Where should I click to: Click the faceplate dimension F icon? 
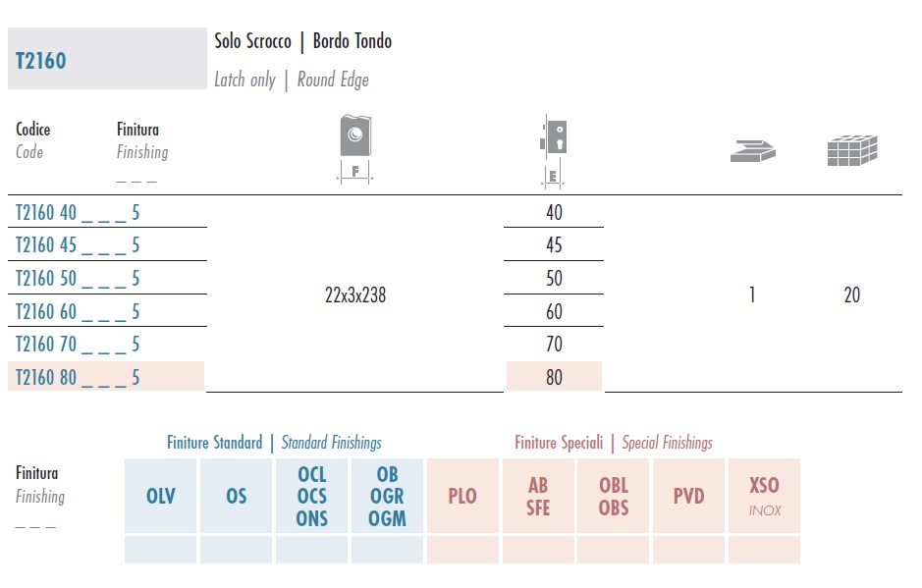355,149
